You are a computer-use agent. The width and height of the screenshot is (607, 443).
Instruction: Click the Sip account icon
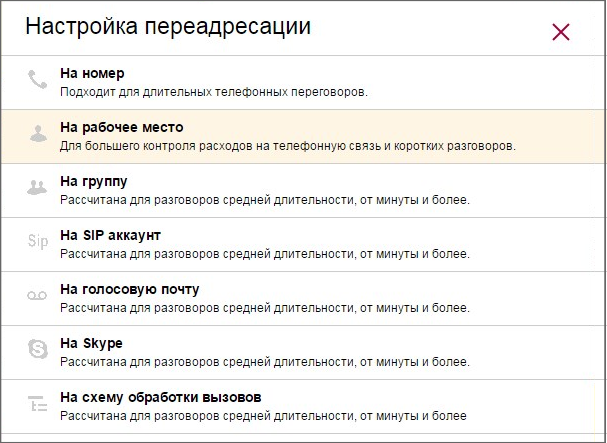click(38, 241)
